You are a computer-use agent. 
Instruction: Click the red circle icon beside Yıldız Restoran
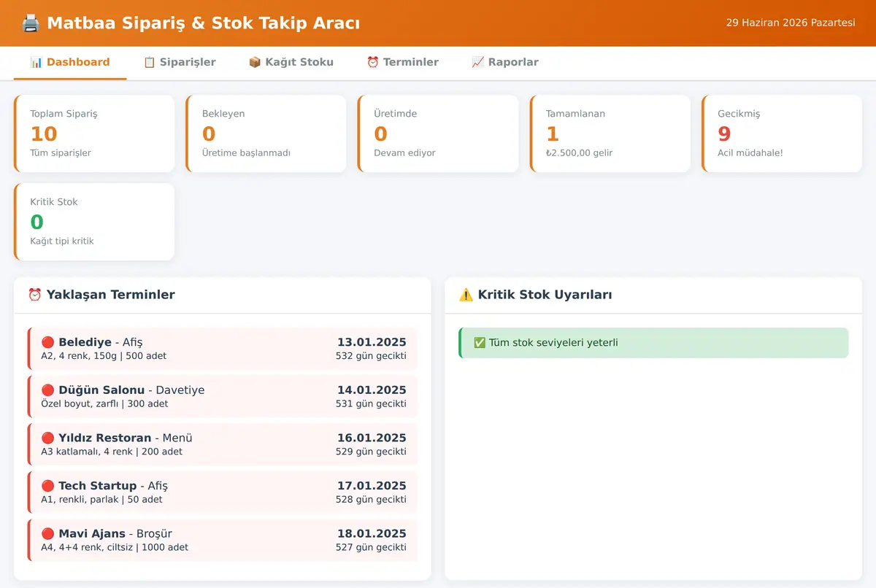pos(48,438)
